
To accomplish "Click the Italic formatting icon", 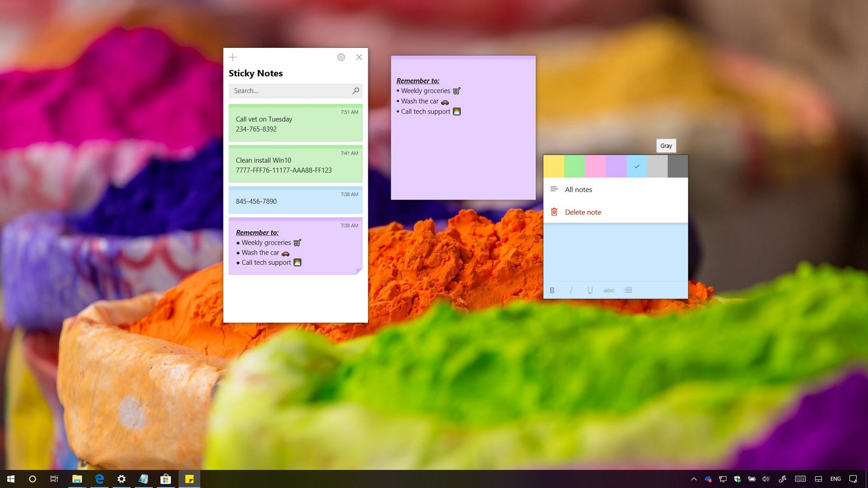I will 570,290.
